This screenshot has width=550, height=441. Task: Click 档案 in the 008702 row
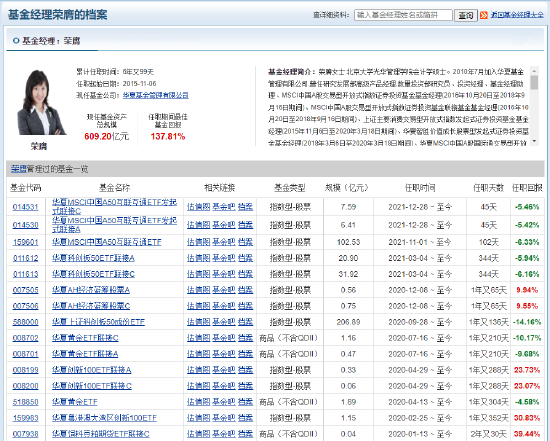tap(246, 338)
